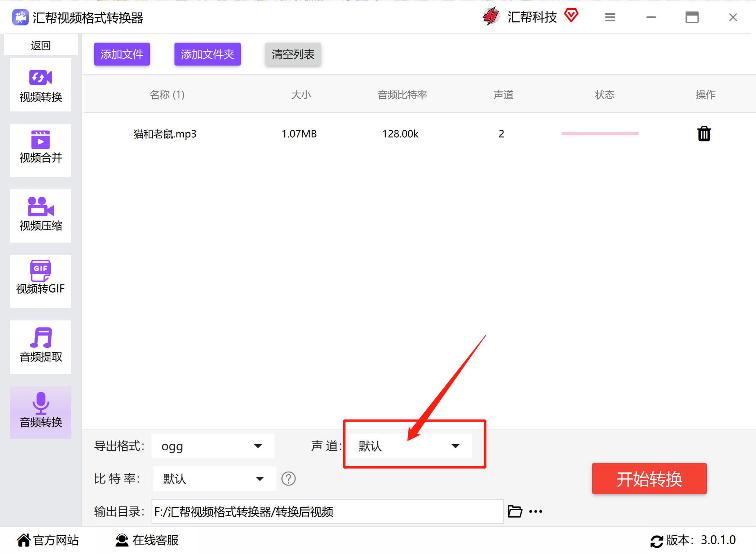Click the 添加文件 button

click(122, 54)
